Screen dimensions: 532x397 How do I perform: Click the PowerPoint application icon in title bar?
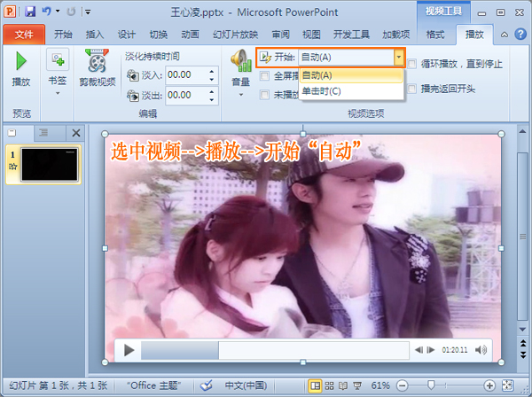tap(10, 12)
